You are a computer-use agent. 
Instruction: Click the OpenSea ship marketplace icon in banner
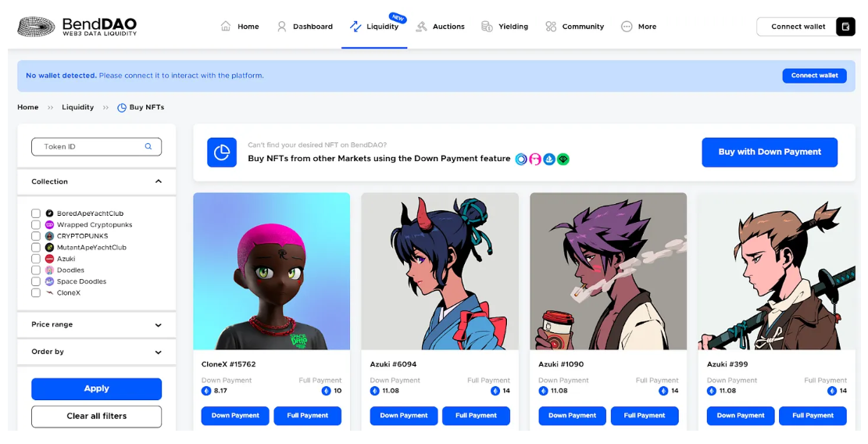pos(549,159)
